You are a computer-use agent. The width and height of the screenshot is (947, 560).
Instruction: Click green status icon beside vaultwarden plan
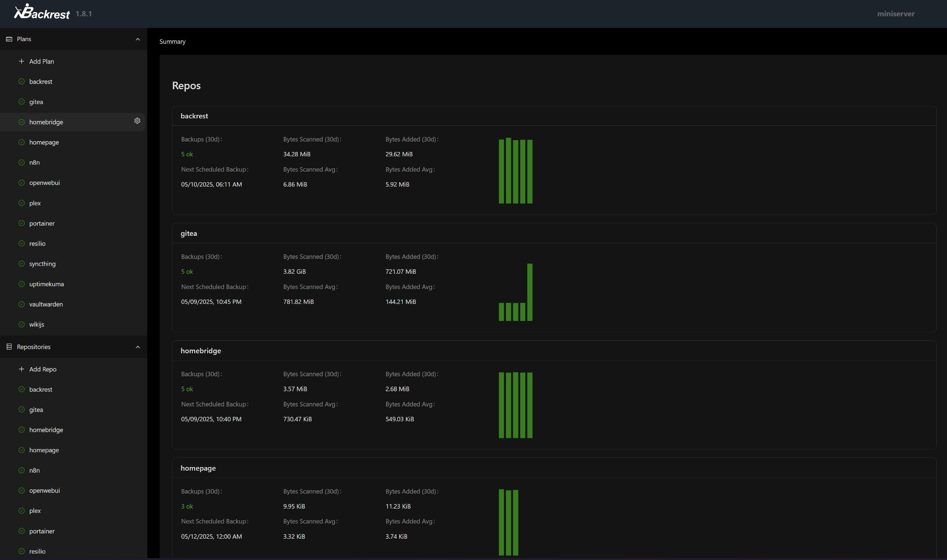pos(21,304)
